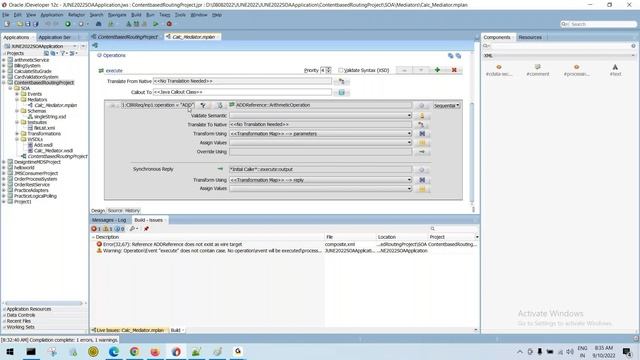This screenshot has width=640, height=360.
Task: Click Assign Values icon for the reply
Action: (x=422, y=189)
